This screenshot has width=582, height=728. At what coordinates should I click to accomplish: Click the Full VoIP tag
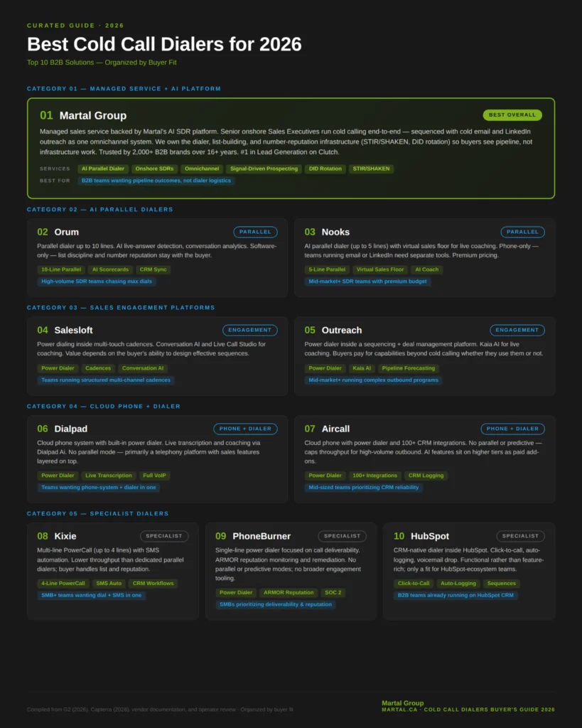click(154, 476)
